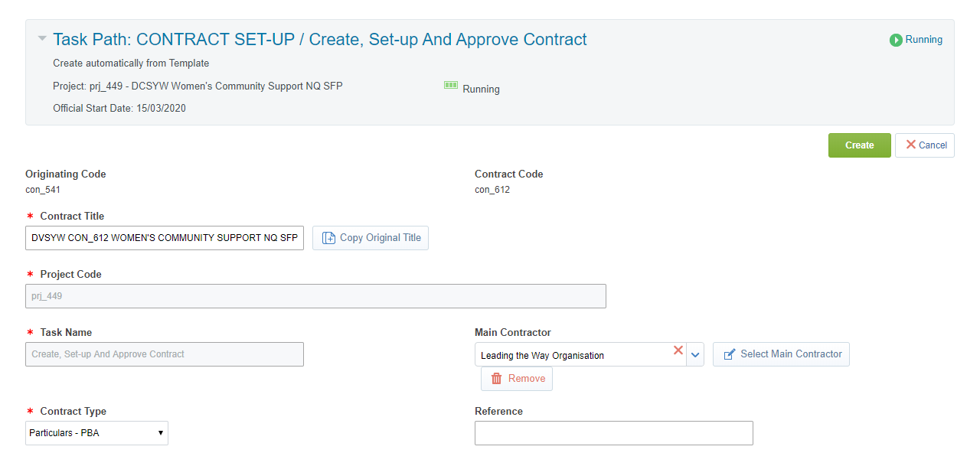Viewport: 980px width, 466px height.
Task: Click the green battery progress icon
Action: pos(451,86)
